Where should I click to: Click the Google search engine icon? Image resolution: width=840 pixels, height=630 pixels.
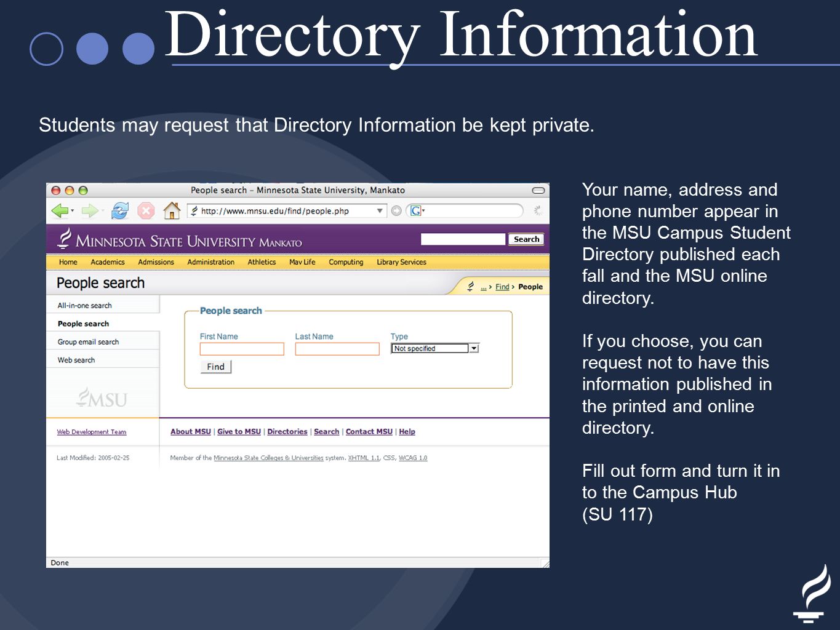click(416, 211)
